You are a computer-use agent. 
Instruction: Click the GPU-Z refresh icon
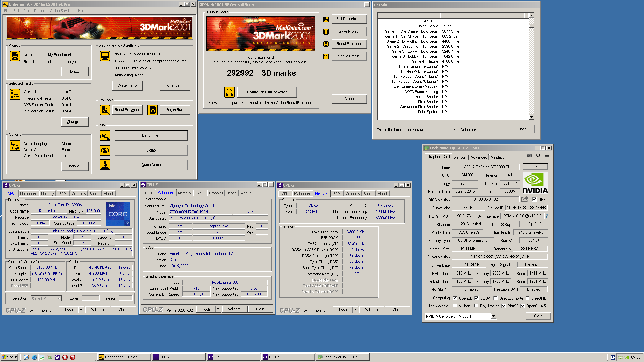click(x=538, y=155)
